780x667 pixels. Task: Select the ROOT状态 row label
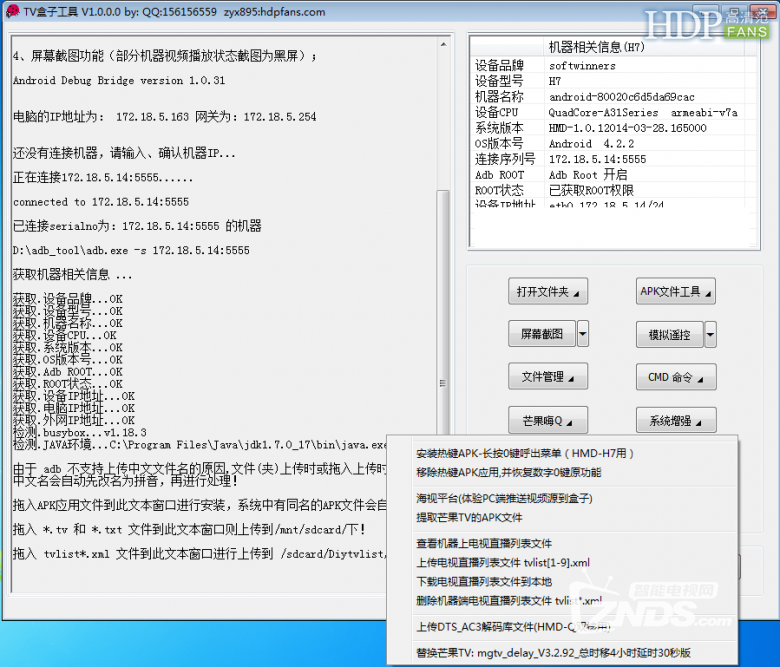click(x=499, y=191)
